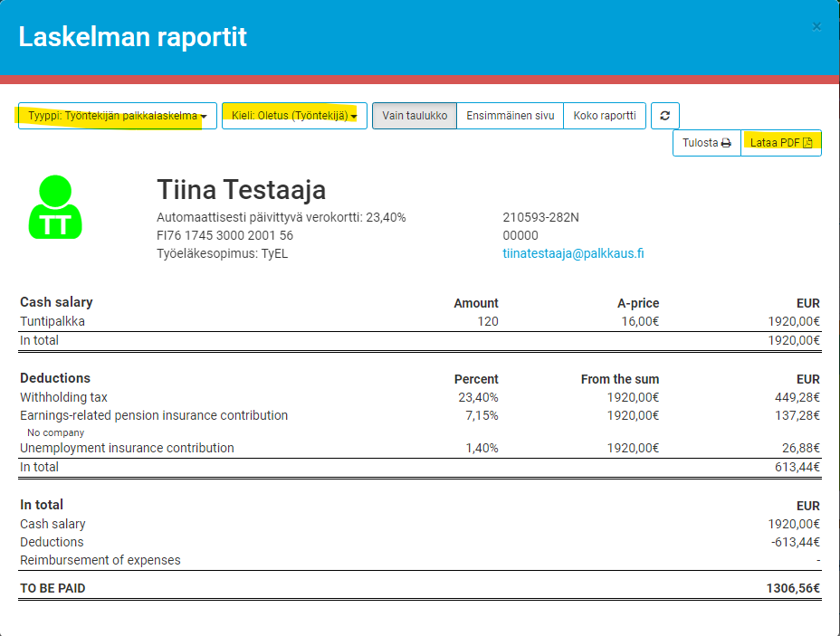
Task: Click the A-price value 16,00€
Action: 640,321
